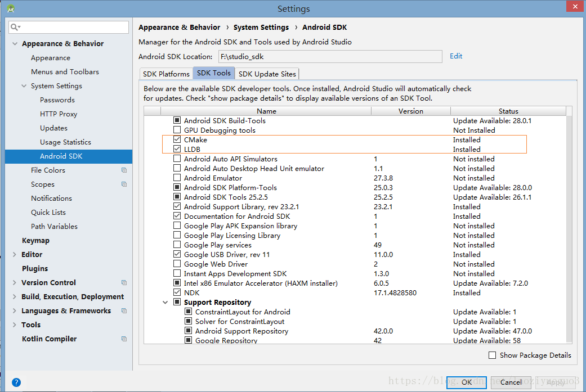Screen dimensions: 586x392
Task: Click the project-level icon beside Languages & Frameworks
Action: [124, 310]
